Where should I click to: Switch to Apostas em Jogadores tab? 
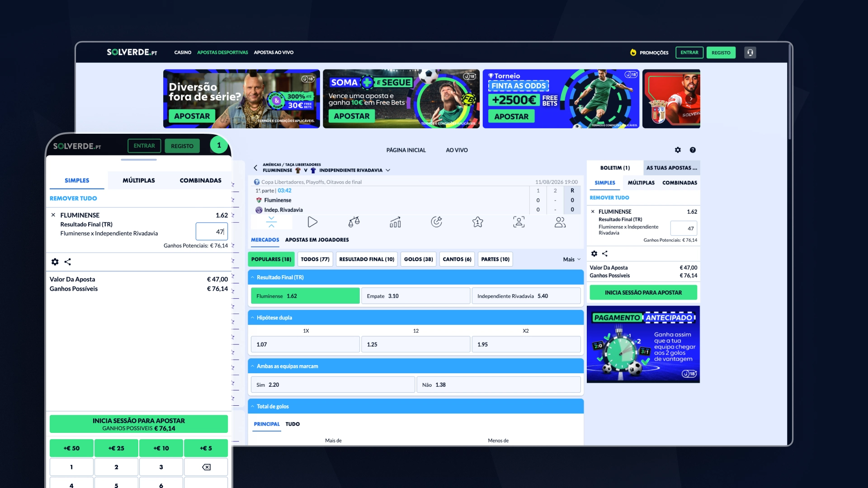317,240
